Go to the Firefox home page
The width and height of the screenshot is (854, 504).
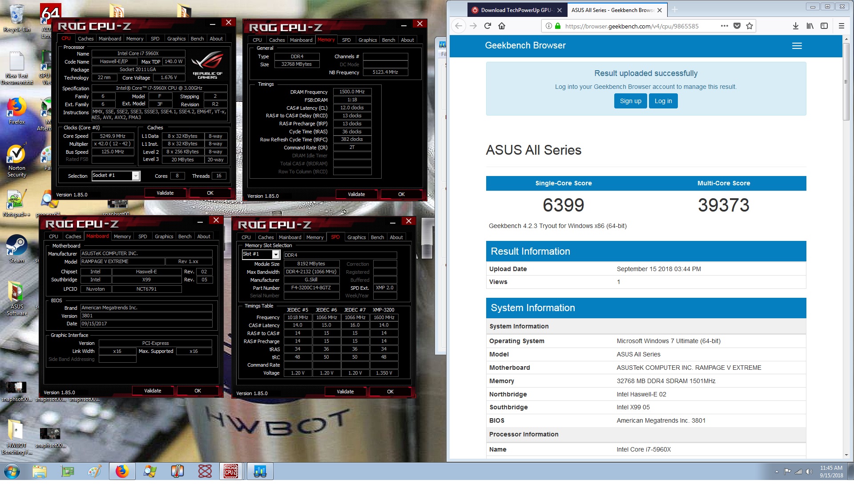pyautogui.click(x=502, y=26)
